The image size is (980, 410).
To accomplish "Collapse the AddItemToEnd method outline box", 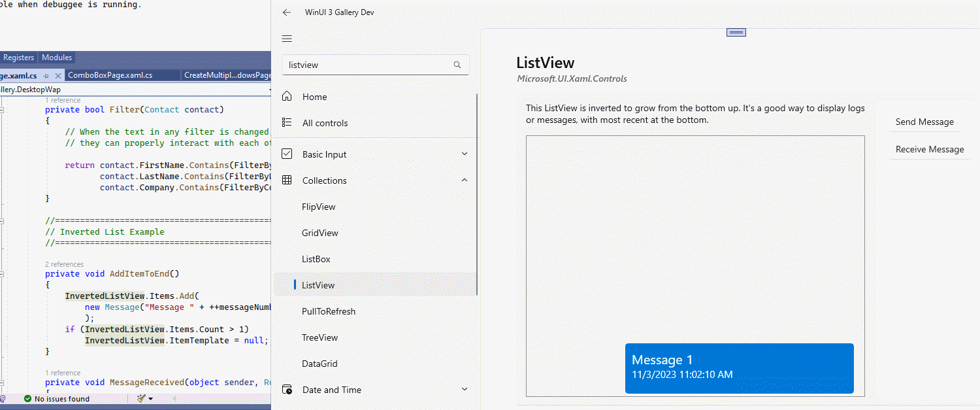I will pyautogui.click(x=2, y=274).
